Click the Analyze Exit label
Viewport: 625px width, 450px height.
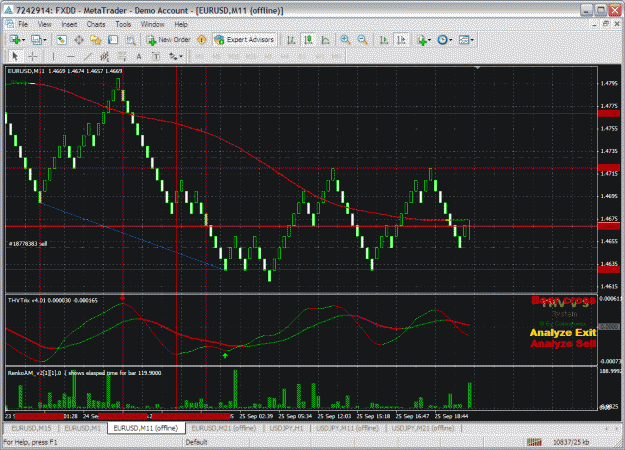563,333
